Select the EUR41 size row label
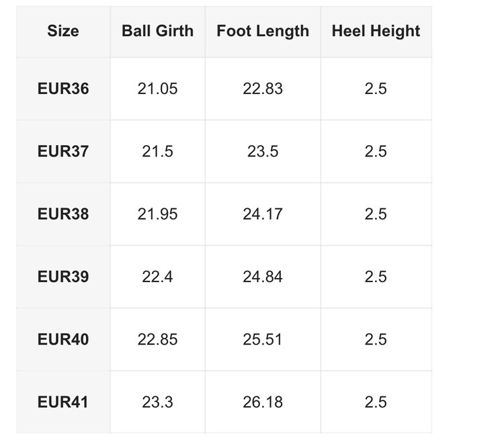The image size is (504, 442). [63, 402]
